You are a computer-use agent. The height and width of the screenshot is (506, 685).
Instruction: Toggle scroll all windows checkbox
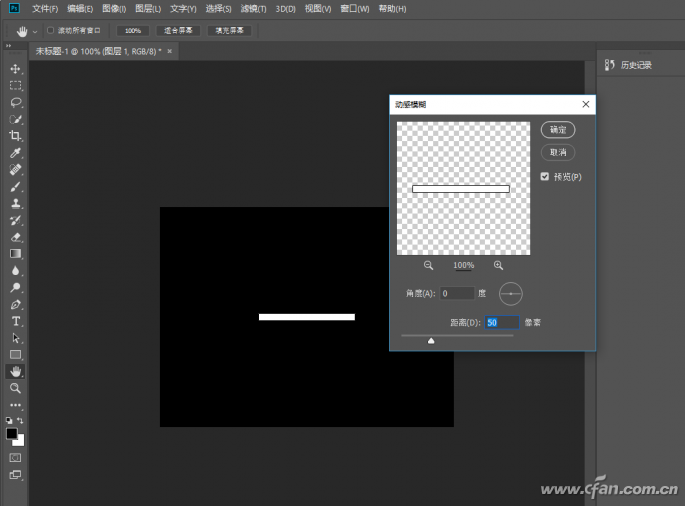coord(50,30)
